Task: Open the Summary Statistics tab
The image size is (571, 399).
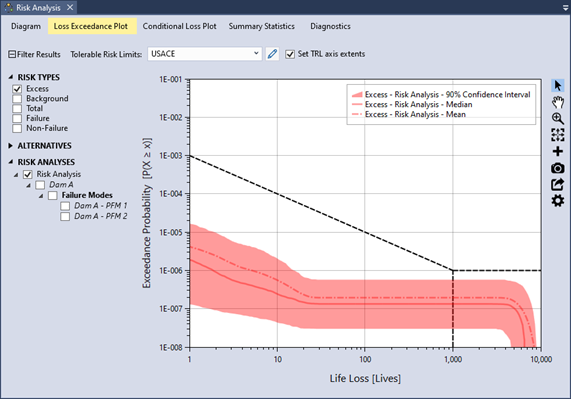Action: click(x=261, y=26)
